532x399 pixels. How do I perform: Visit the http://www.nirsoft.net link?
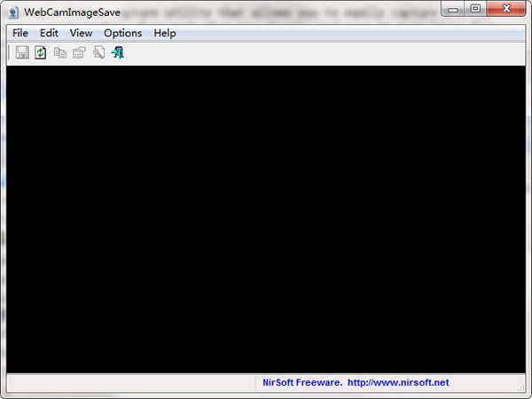point(398,383)
